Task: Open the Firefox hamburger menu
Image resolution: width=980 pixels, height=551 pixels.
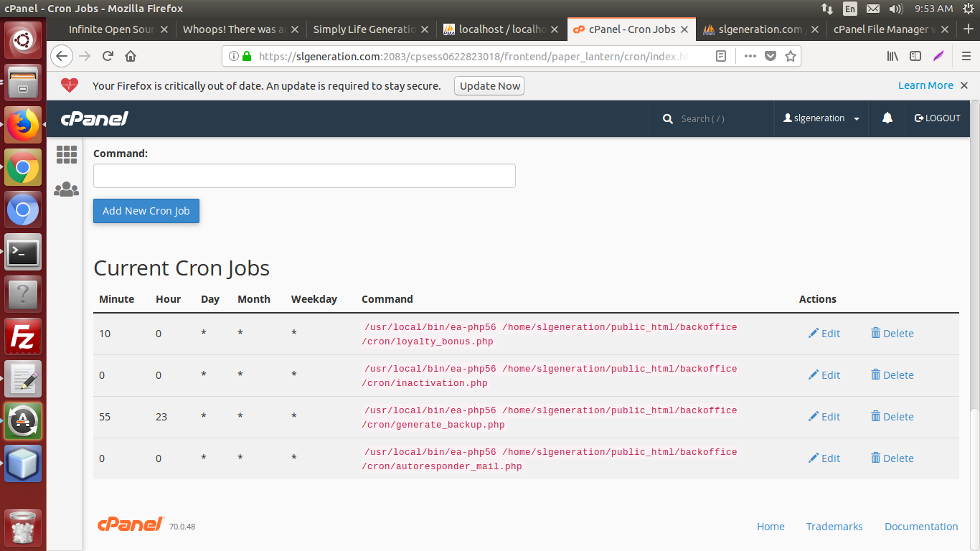Action: pyautogui.click(x=966, y=56)
